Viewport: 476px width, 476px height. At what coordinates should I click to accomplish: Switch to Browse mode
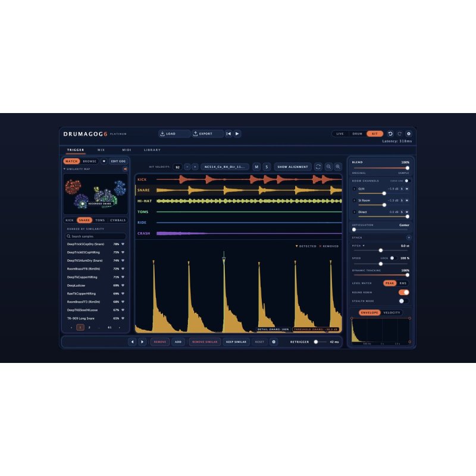(90, 161)
